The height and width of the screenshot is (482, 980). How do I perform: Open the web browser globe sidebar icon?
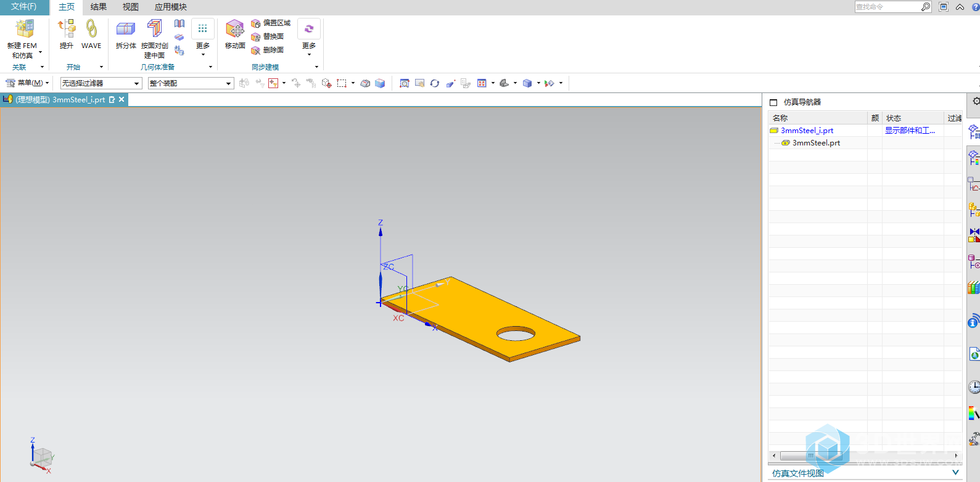(974, 354)
